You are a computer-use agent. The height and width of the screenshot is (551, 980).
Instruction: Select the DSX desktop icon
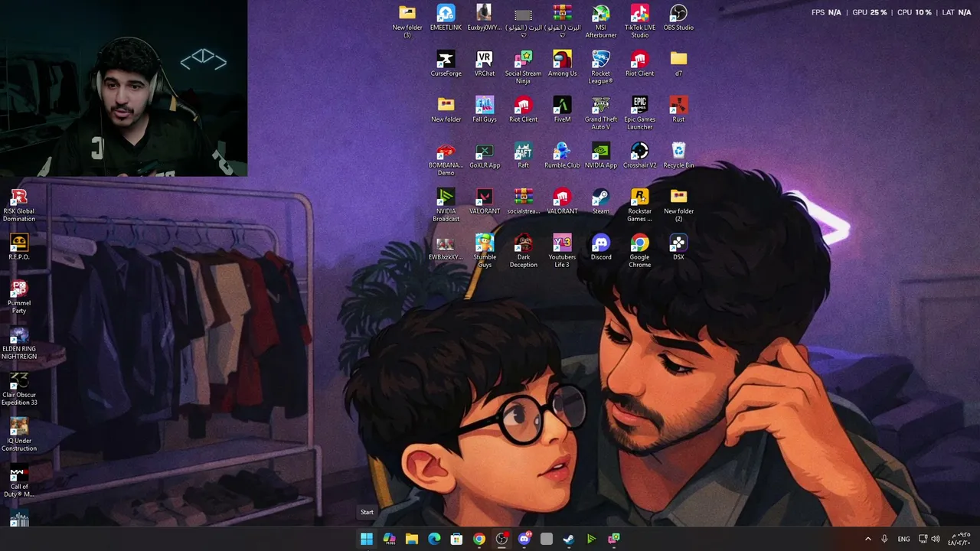(678, 248)
